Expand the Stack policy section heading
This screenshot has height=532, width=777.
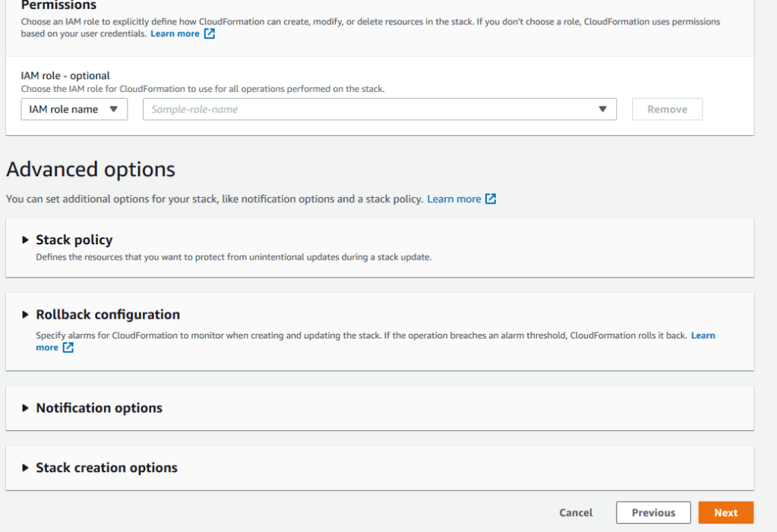click(74, 240)
